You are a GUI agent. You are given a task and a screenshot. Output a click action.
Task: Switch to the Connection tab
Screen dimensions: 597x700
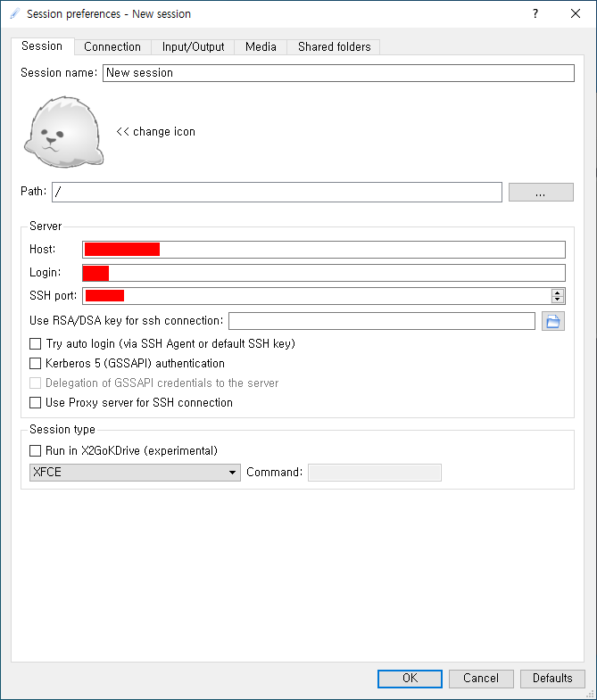coord(112,47)
